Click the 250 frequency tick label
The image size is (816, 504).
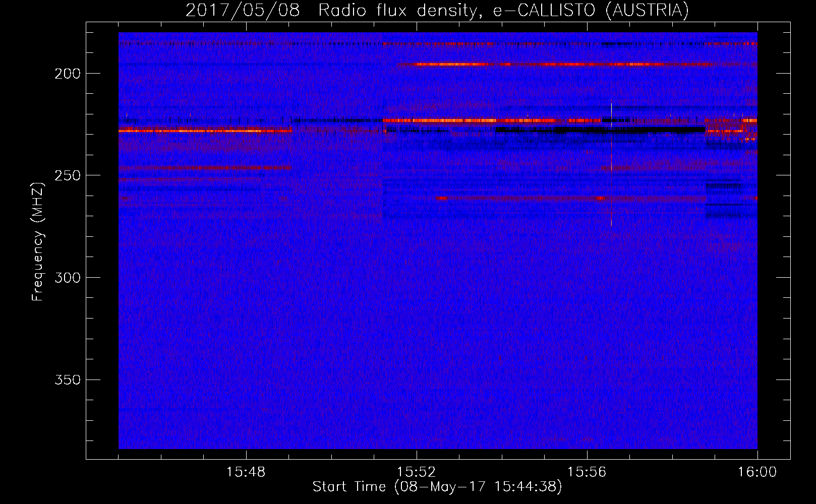[x=68, y=175]
